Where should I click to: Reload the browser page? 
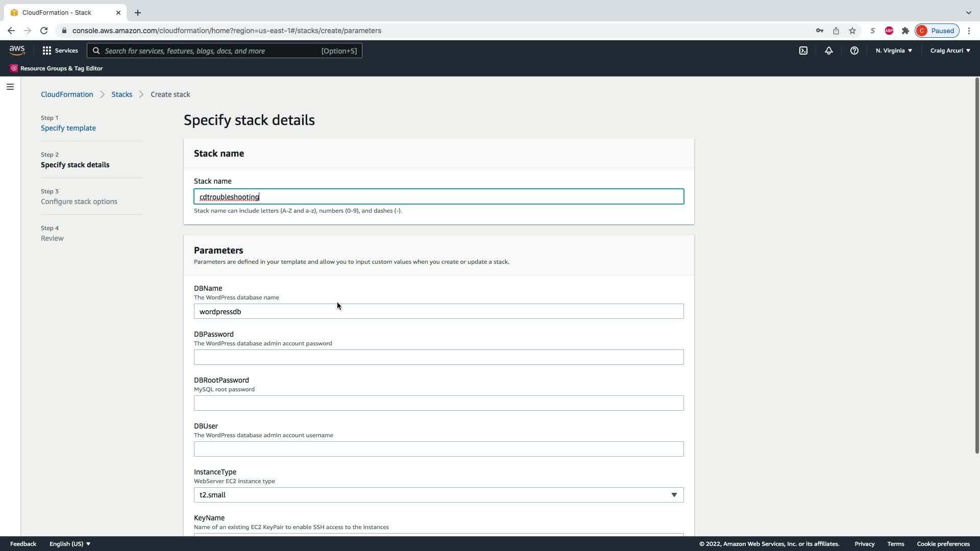click(44, 31)
